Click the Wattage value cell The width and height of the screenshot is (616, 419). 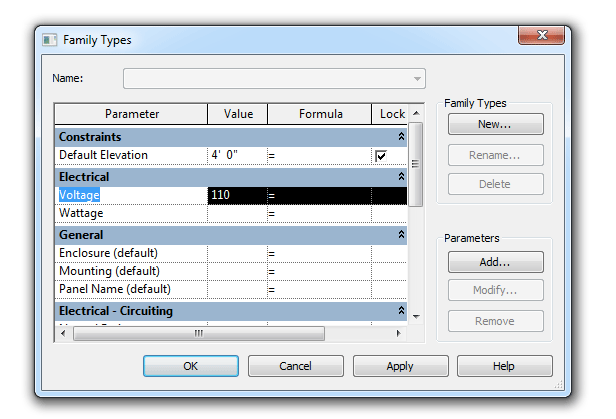237,213
